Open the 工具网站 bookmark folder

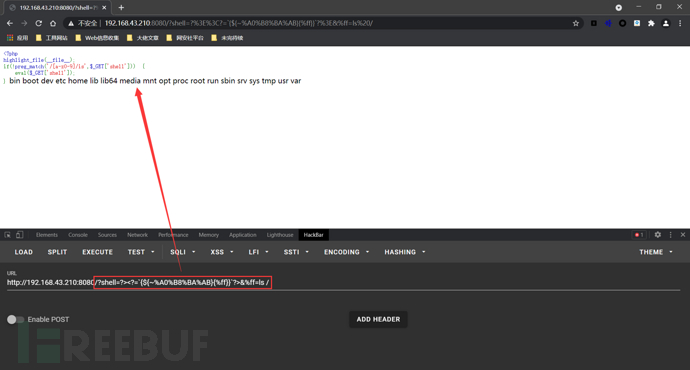[52, 38]
